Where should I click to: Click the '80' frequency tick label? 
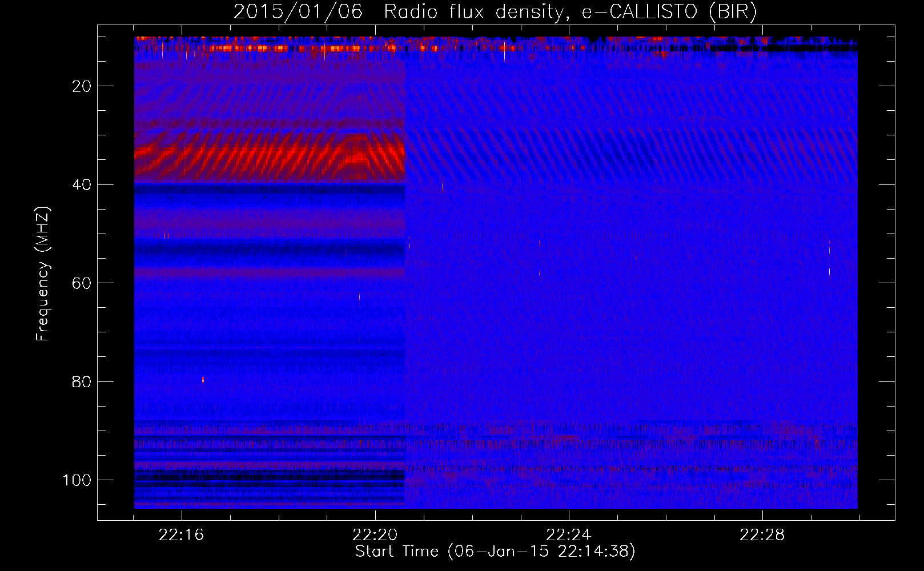point(82,382)
